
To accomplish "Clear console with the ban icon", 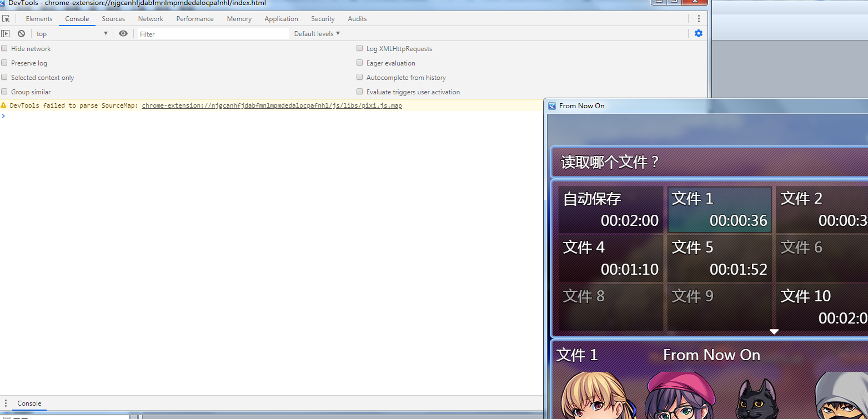I will (21, 34).
